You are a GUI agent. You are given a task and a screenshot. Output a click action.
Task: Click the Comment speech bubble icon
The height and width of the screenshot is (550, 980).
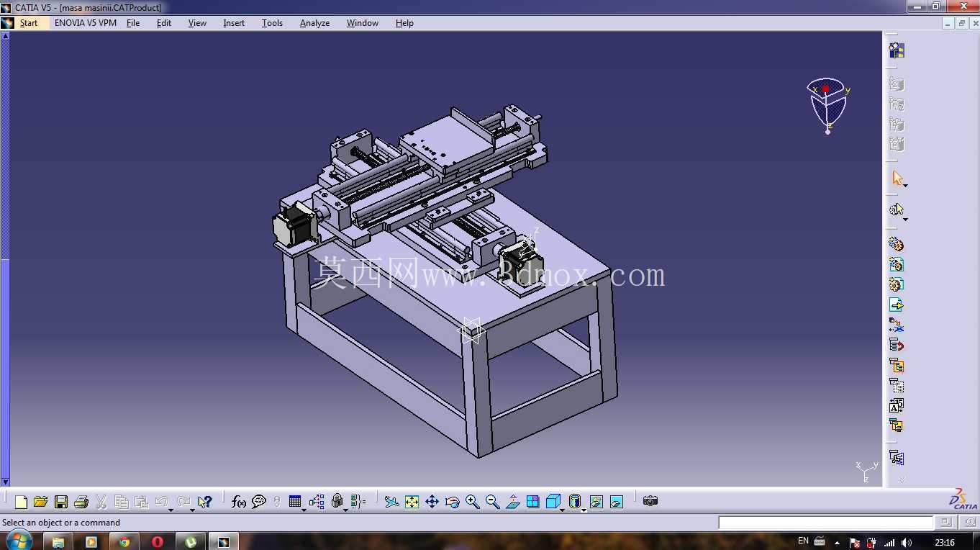click(259, 502)
